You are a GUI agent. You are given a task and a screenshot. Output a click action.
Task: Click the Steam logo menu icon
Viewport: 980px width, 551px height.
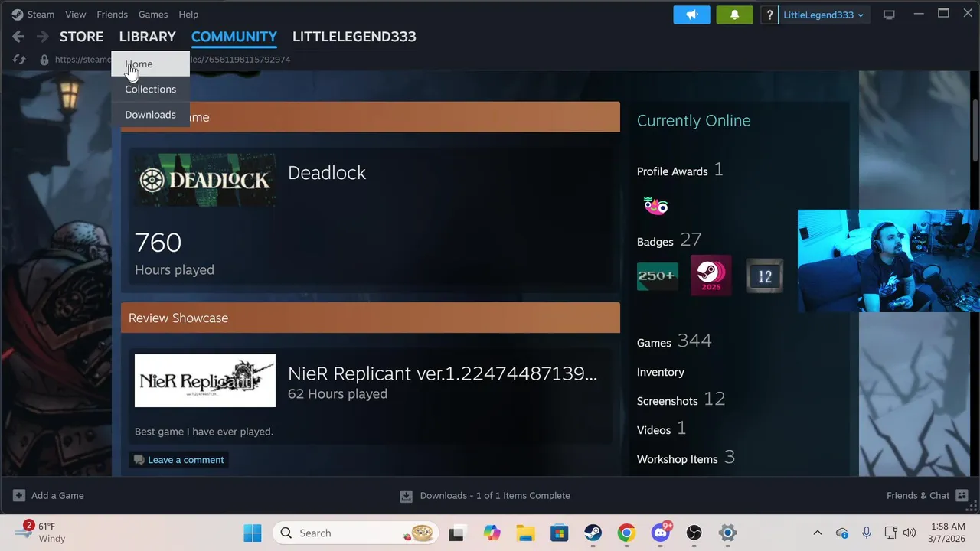[17, 15]
